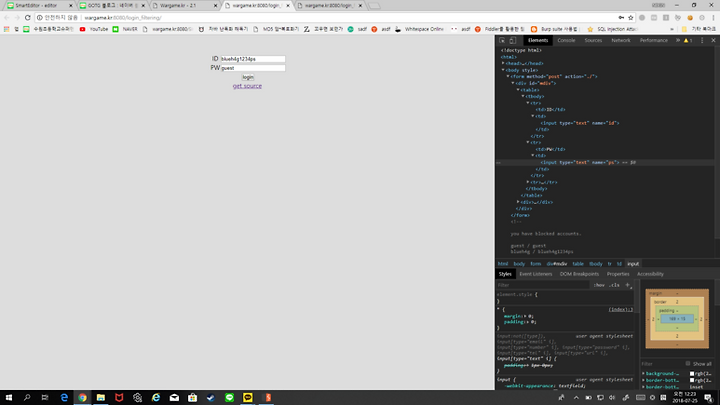The height and width of the screenshot is (405, 720).
Task: Toggle the :hov element state button
Action: pos(599,285)
